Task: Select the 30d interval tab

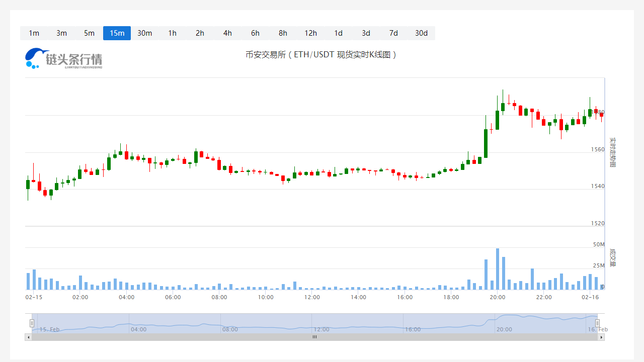Action: pos(421,33)
